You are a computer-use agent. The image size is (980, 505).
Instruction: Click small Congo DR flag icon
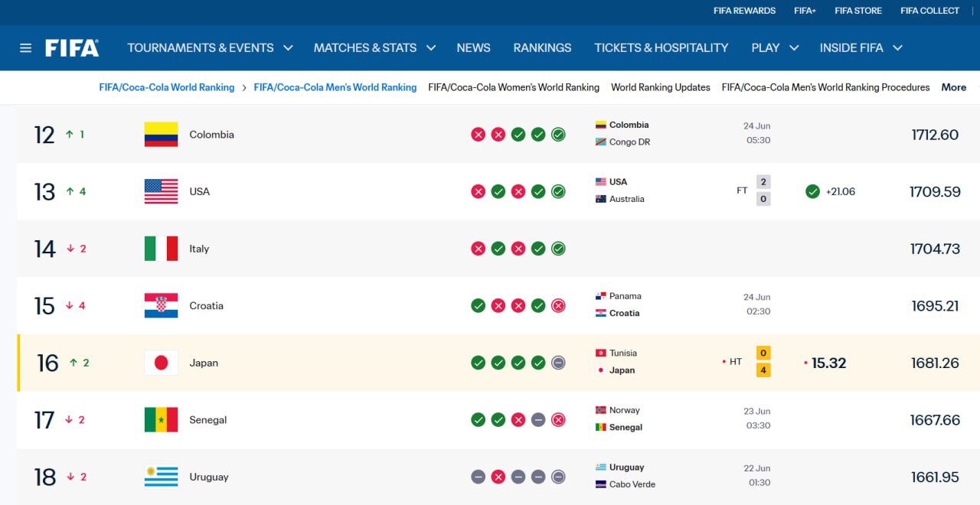coord(601,142)
